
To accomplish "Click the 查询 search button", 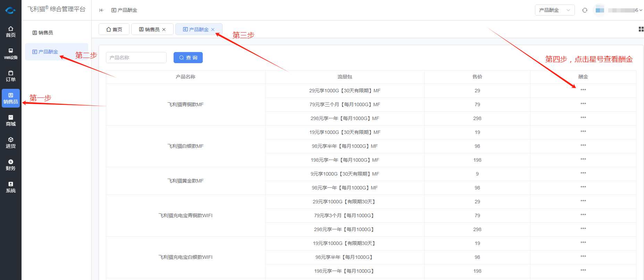I will pyautogui.click(x=188, y=58).
